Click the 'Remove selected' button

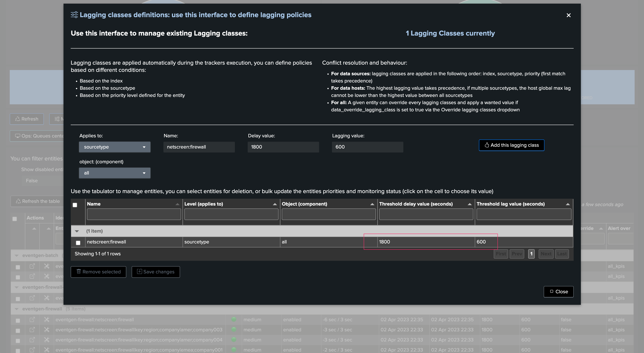pyautogui.click(x=98, y=272)
